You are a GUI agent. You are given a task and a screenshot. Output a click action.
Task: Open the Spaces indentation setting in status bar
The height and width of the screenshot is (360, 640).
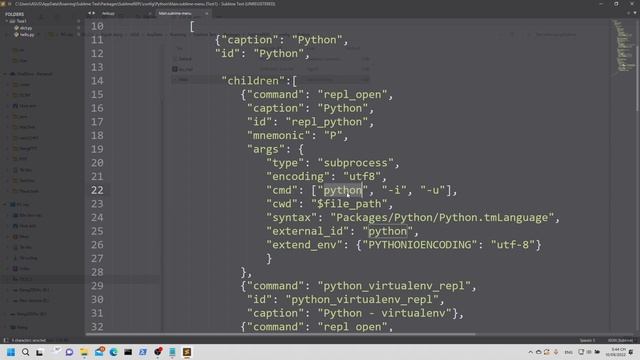[587, 340]
